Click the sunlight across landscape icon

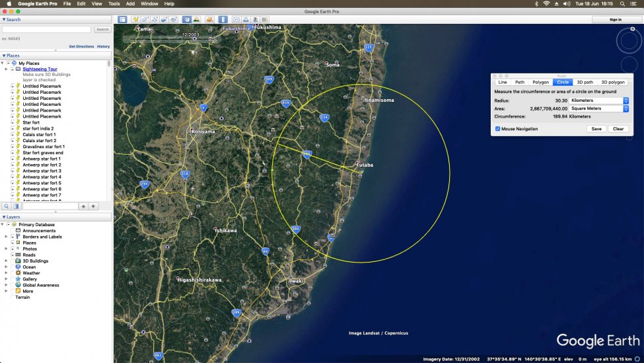pyautogui.click(x=196, y=19)
